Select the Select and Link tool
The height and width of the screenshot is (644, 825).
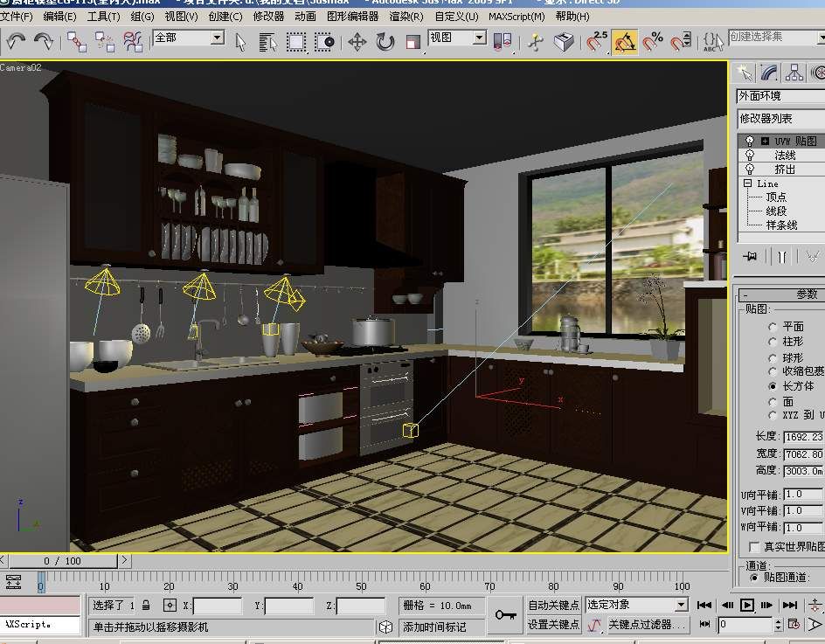click(77, 42)
